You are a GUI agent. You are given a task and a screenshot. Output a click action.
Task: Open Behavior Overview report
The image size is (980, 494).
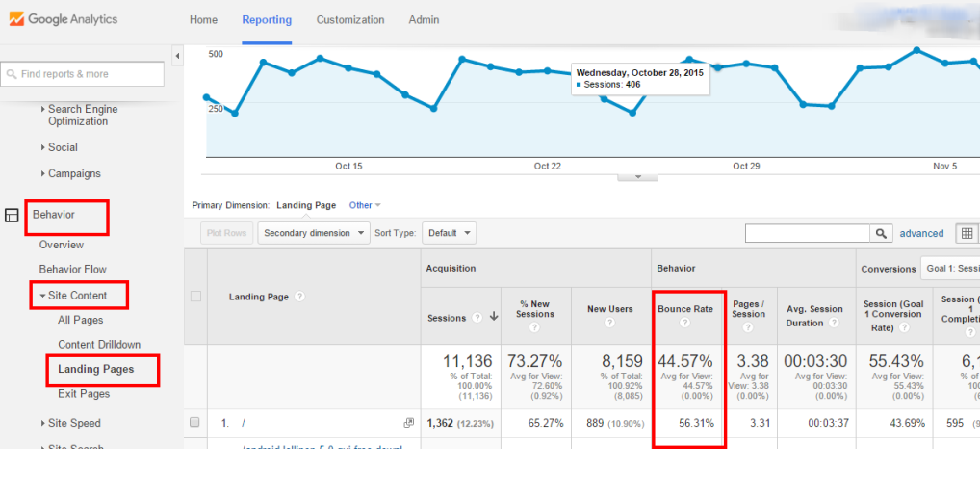click(62, 245)
